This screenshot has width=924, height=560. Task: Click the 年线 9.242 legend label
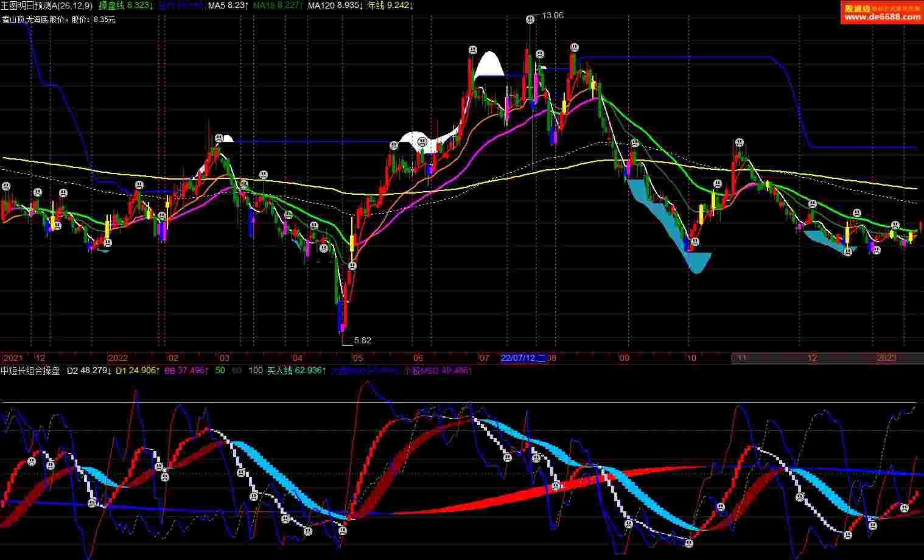pos(390,5)
